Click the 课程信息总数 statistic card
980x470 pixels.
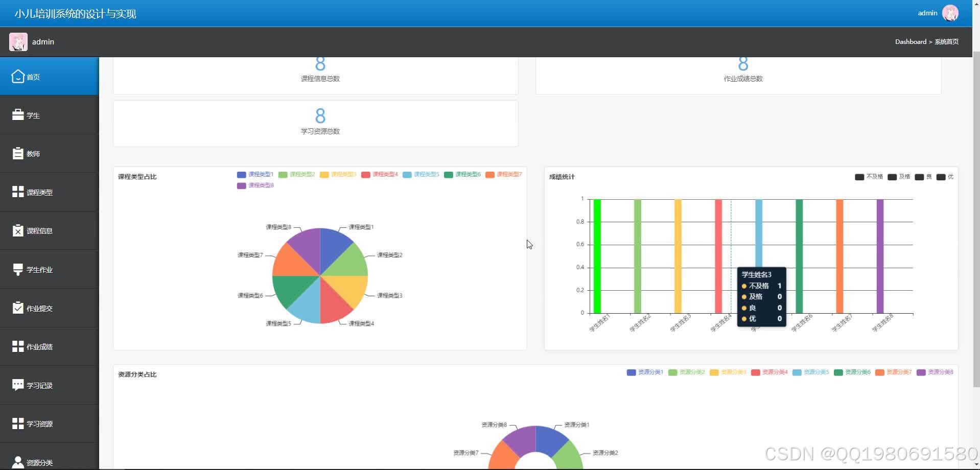pos(316,75)
